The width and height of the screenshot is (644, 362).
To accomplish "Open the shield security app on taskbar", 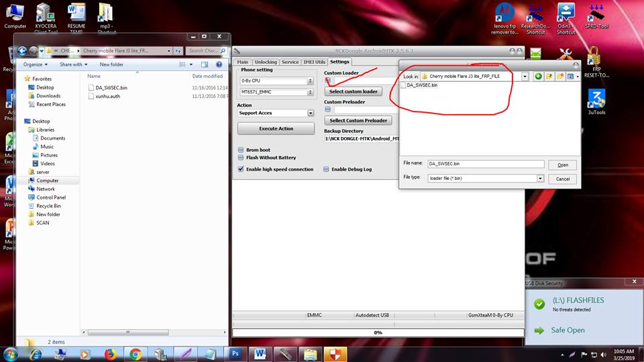I will click(335, 354).
